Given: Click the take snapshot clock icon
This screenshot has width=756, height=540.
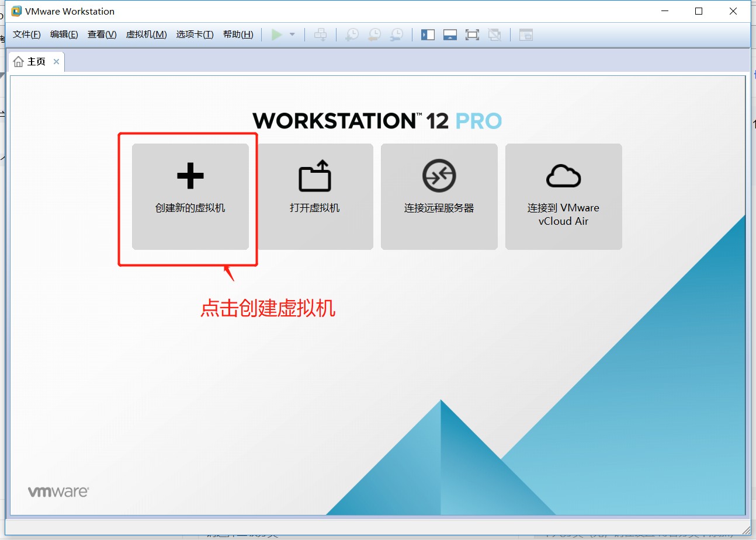Looking at the screenshot, I should 352,35.
